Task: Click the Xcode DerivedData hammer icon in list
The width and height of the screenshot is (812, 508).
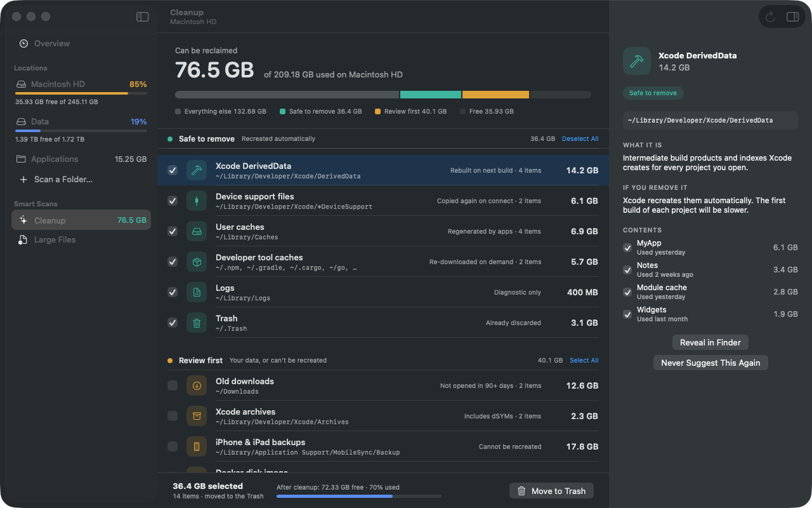Action: [197, 170]
